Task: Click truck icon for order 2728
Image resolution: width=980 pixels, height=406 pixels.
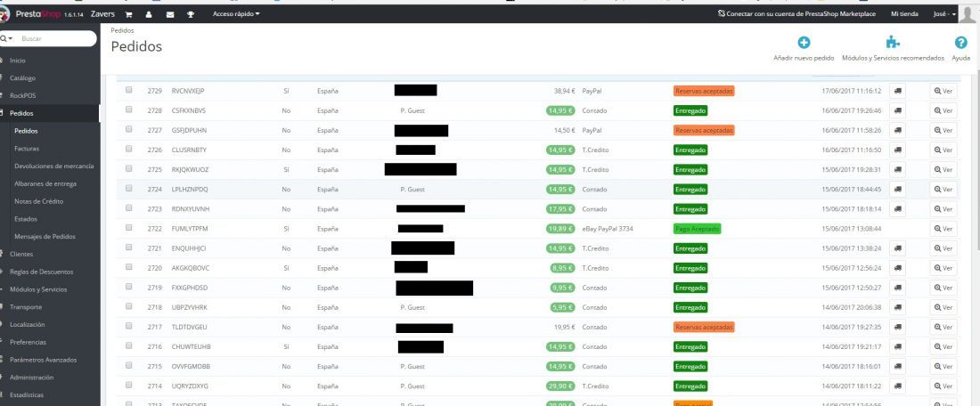Action: pyautogui.click(x=897, y=110)
